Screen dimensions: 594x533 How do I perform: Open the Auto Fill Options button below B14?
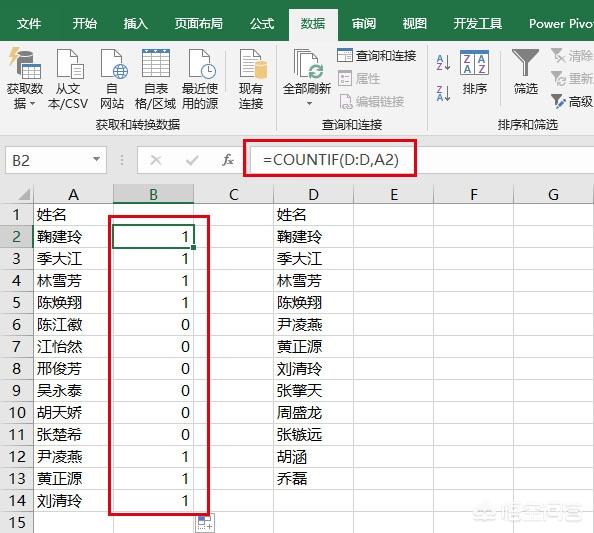[x=205, y=523]
